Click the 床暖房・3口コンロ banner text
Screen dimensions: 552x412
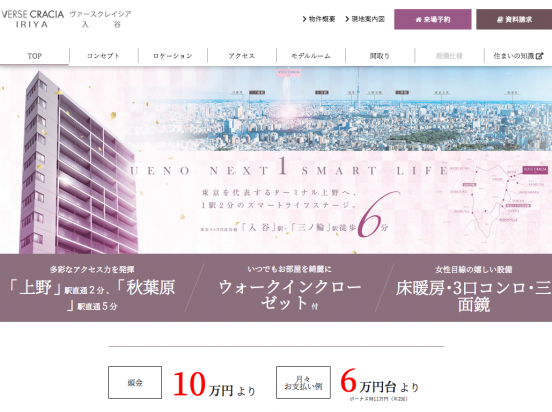tap(474, 296)
